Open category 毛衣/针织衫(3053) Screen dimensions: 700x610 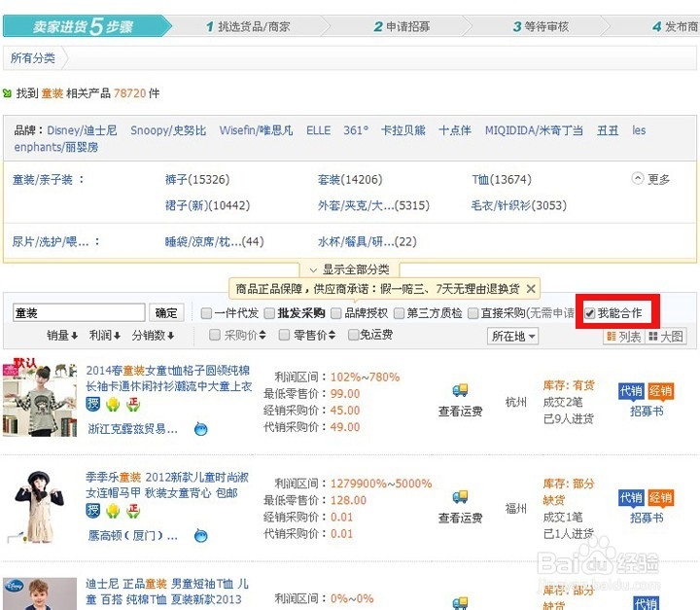coord(519,205)
